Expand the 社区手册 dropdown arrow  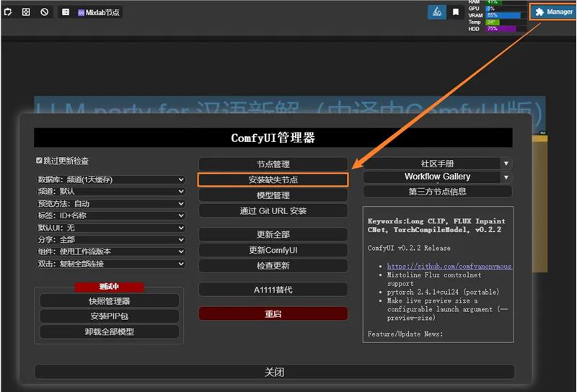[506, 164]
